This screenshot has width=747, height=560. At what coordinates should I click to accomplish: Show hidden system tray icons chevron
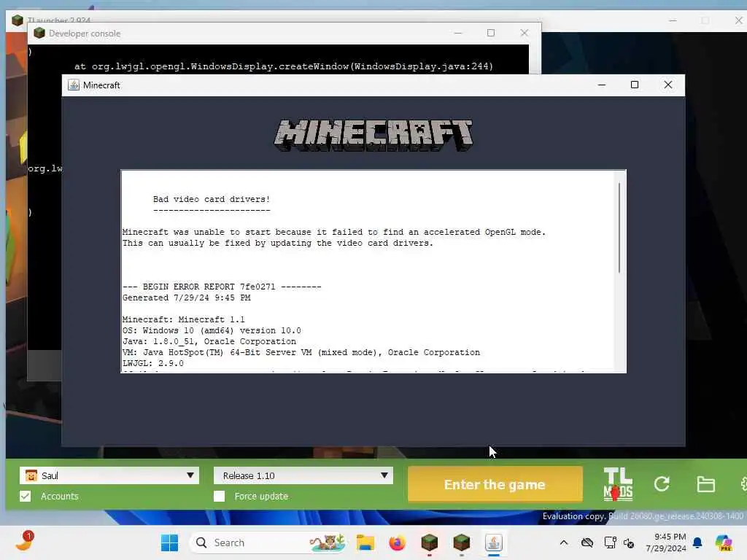point(564,542)
